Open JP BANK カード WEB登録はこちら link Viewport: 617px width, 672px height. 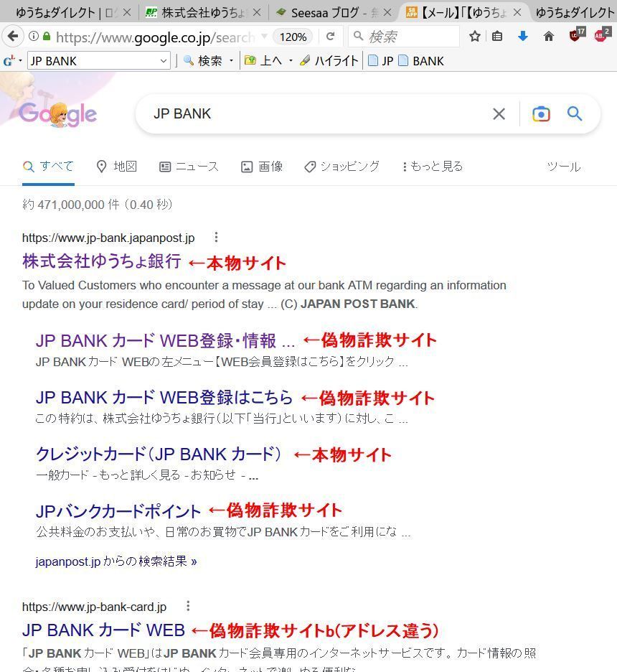coord(164,397)
